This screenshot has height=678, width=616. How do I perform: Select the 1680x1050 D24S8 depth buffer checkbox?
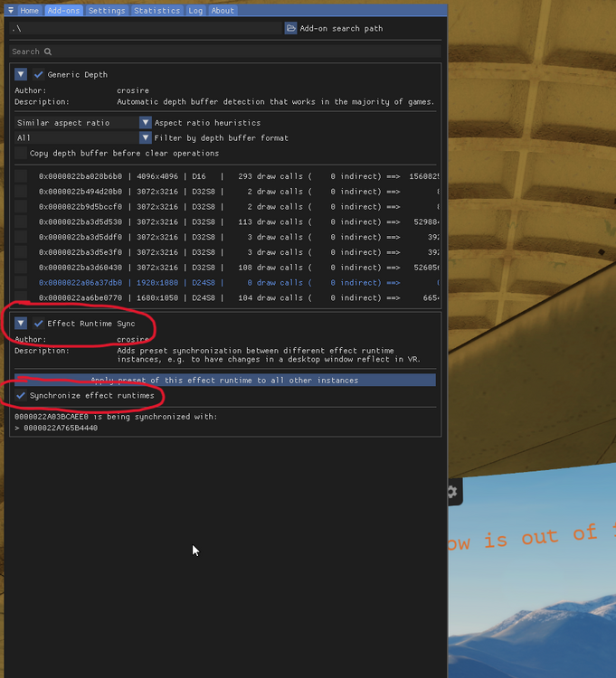[x=21, y=297]
